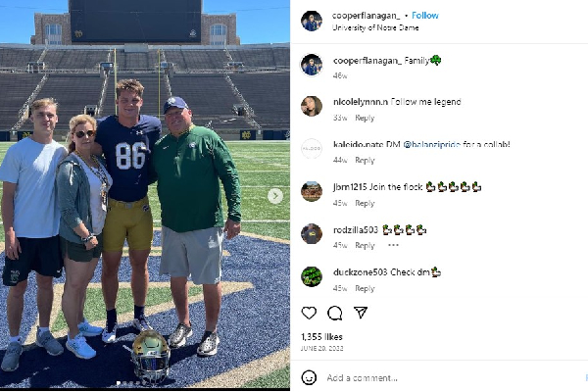
Task: Go to next photo with carousel arrow
Action: 275,196
